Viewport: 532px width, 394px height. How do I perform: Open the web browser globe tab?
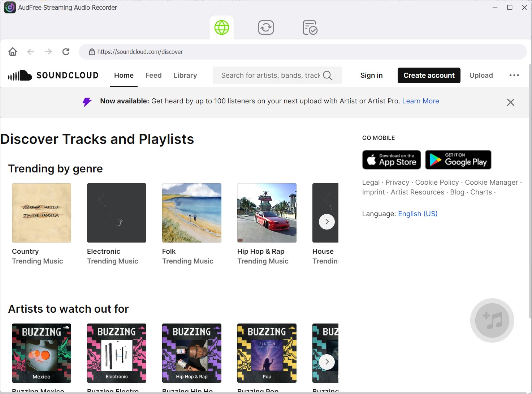coord(222,27)
